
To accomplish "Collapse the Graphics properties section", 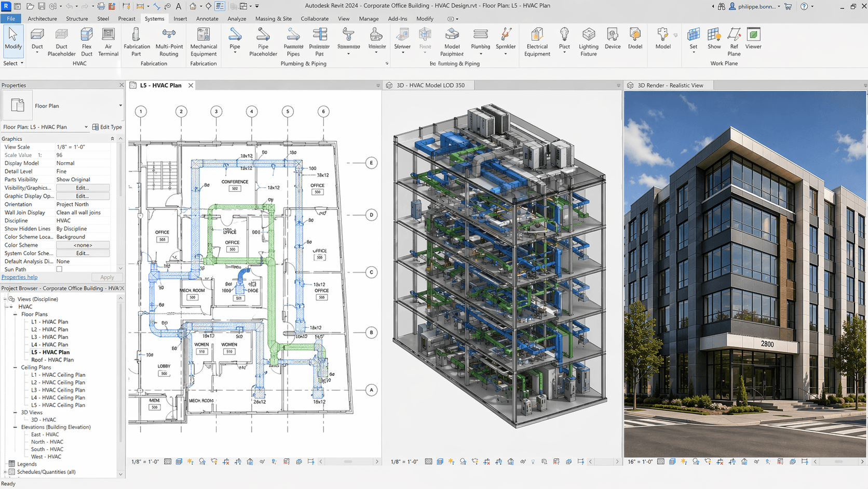I will pos(112,139).
